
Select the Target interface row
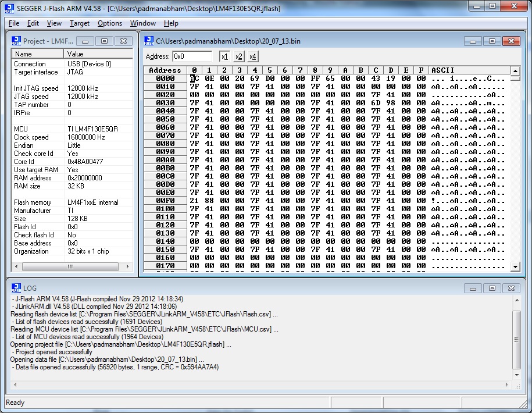(72, 72)
